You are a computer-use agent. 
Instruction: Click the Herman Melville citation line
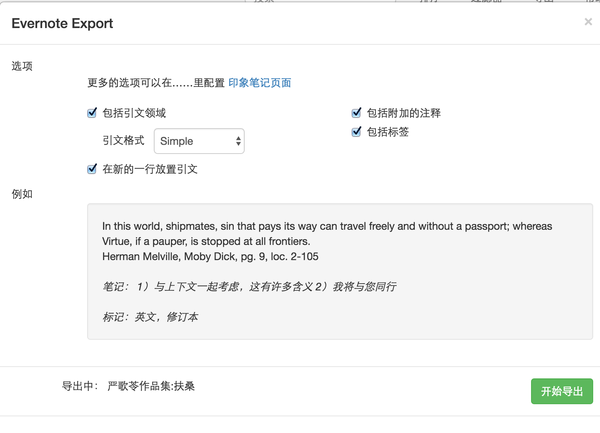210,256
